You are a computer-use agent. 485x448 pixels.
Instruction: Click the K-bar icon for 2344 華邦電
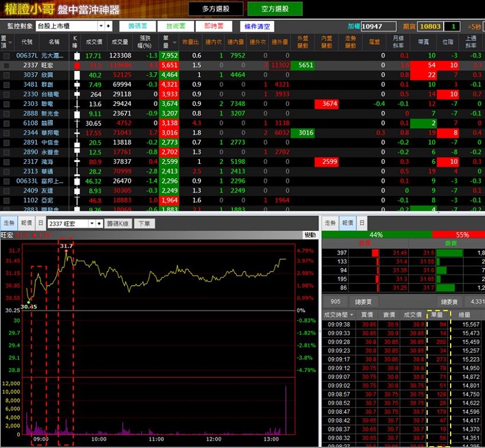point(77,133)
